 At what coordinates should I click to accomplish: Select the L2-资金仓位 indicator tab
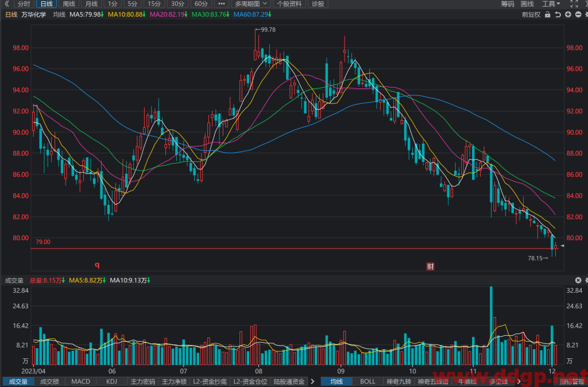250,381
